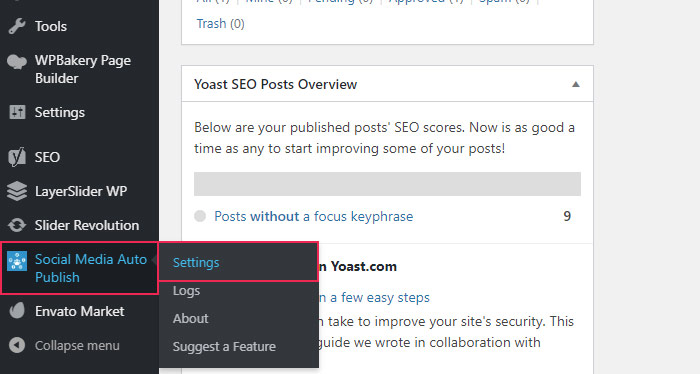
Task: Click the Yoast.com heading text
Action: coord(363,266)
